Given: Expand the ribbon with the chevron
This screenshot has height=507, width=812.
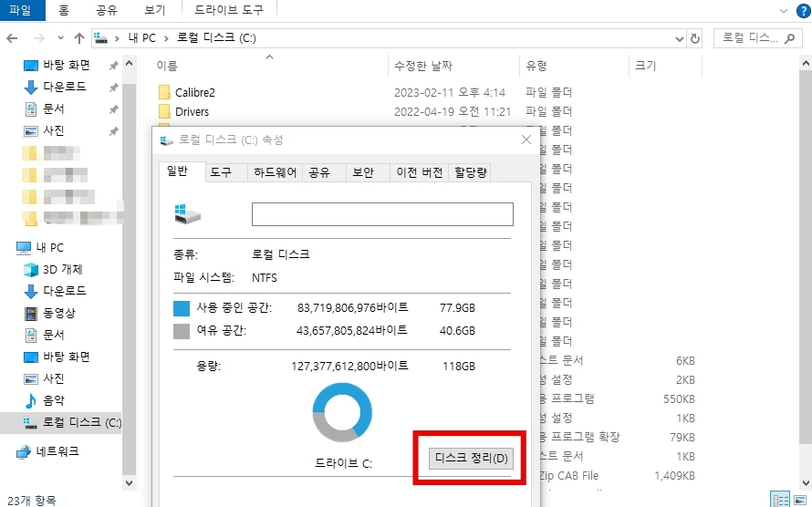Looking at the screenshot, I should click(x=784, y=11).
